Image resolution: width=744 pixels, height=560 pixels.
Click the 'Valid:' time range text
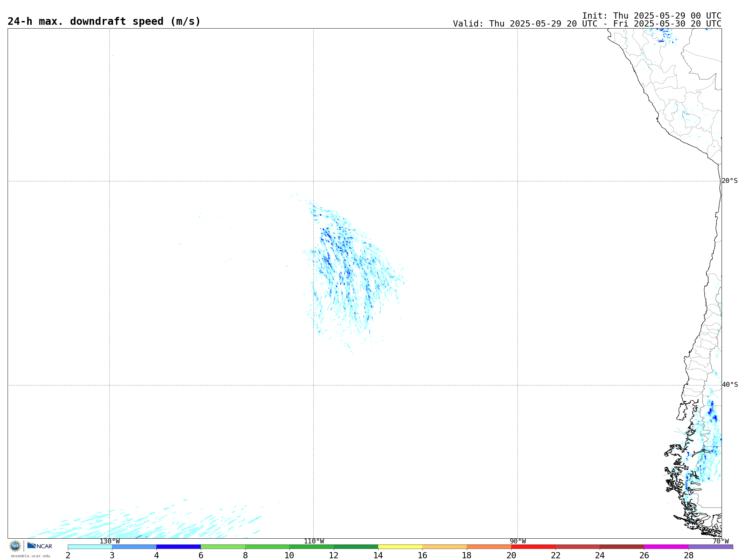[x=587, y=24]
